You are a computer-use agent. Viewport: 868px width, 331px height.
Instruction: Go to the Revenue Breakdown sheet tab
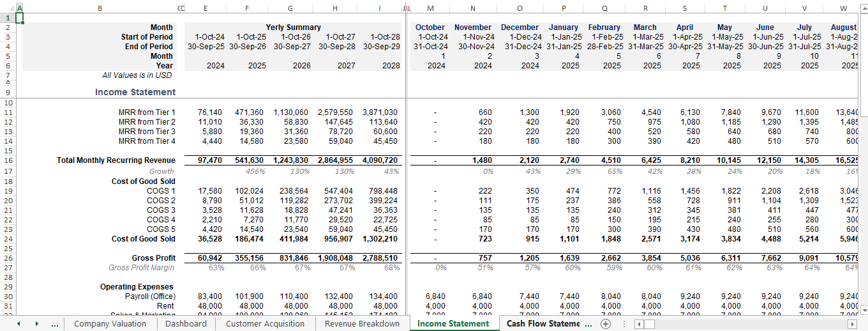click(362, 324)
